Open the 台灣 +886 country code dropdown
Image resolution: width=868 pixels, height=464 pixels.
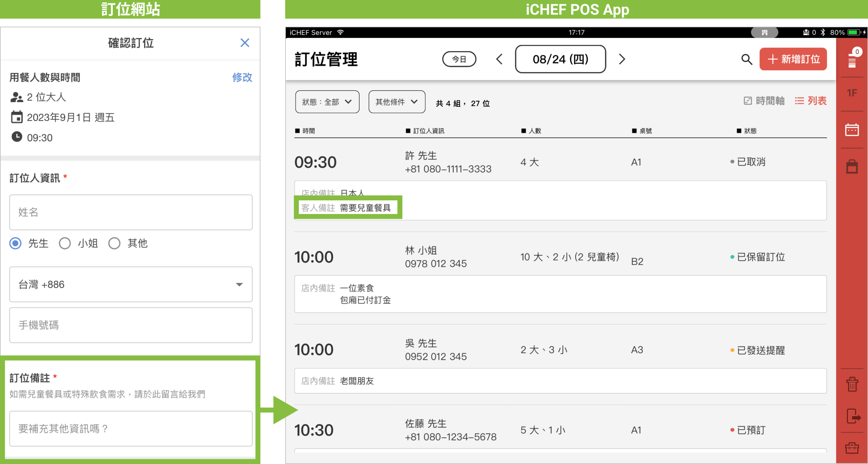tap(131, 284)
